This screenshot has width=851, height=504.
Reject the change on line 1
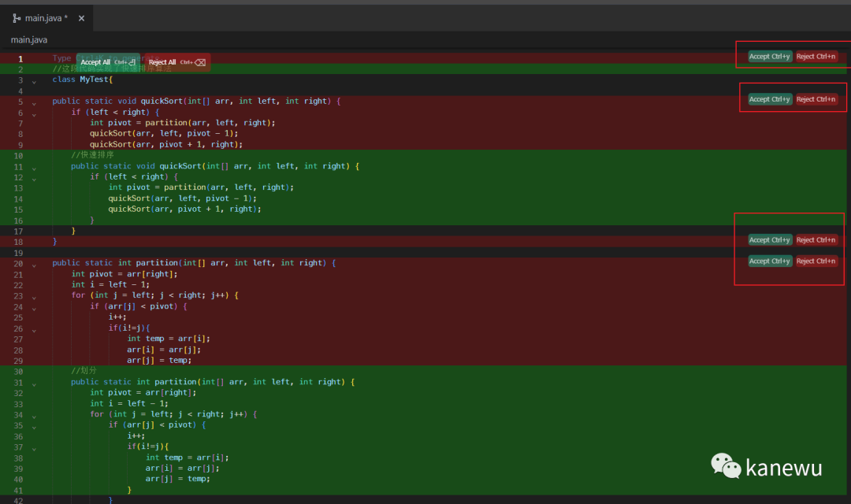(816, 57)
